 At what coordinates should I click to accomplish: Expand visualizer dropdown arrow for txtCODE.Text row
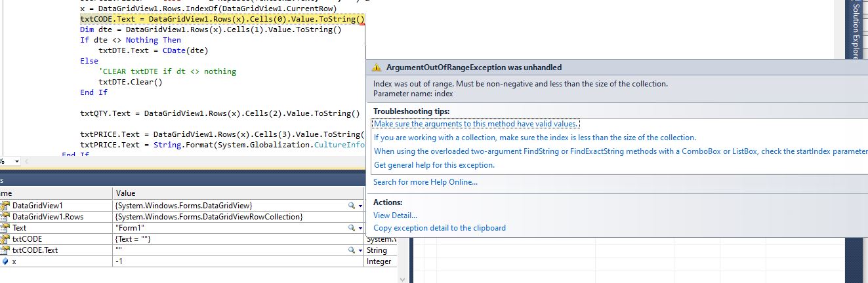(x=360, y=250)
